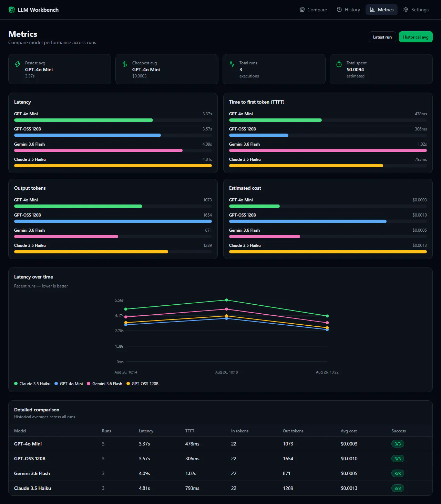441x504 pixels.
Task: Open the Settings tab
Action: click(416, 10)
